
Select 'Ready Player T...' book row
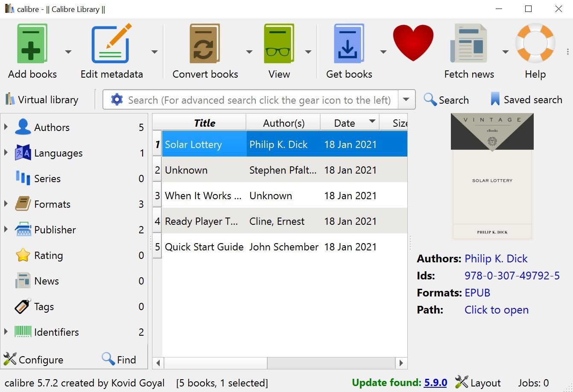coord(280,221)
